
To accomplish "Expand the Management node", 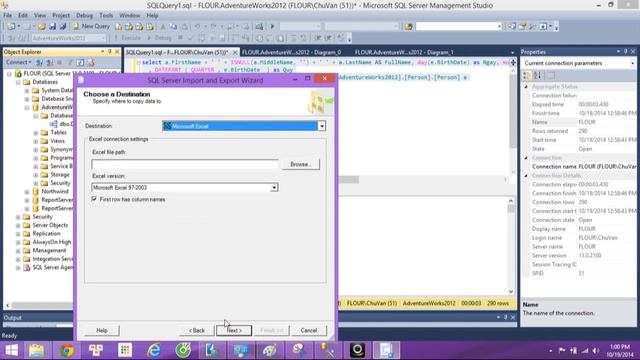I will point(18,251).
